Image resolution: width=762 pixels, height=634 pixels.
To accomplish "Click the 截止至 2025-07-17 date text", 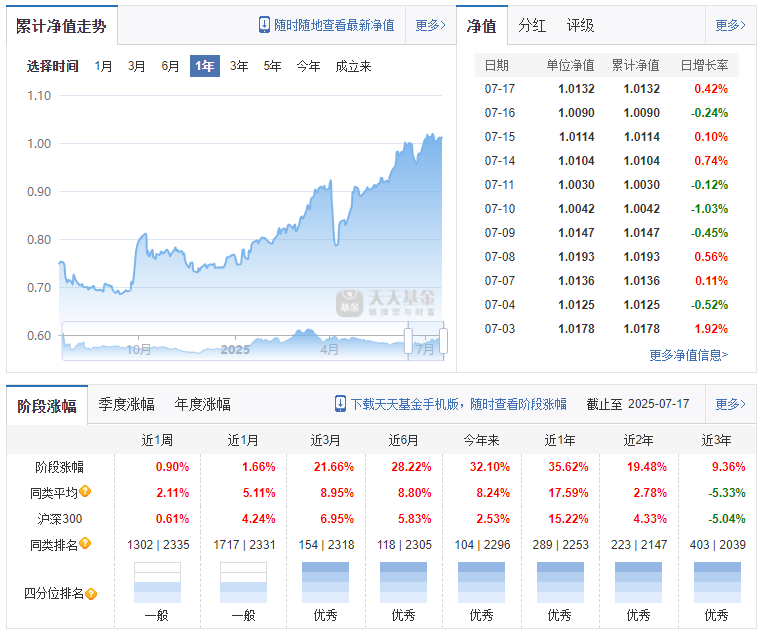I will [x=638, y=404].
